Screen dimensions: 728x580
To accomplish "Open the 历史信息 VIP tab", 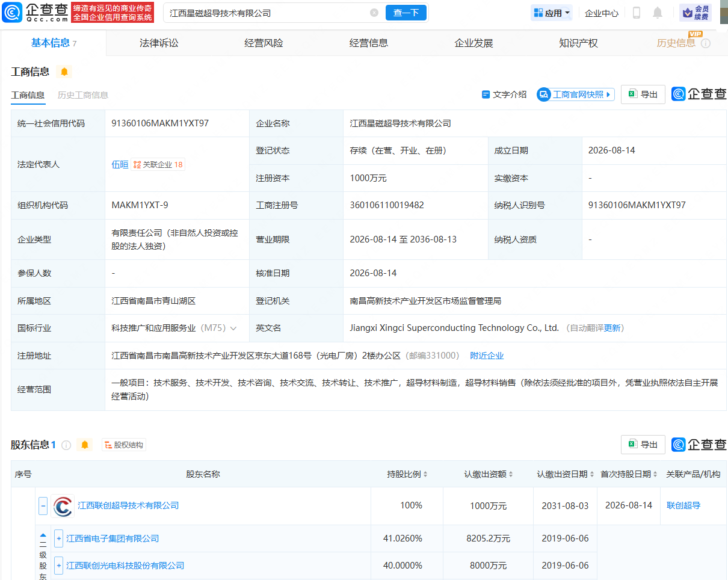I will [676, 43].
